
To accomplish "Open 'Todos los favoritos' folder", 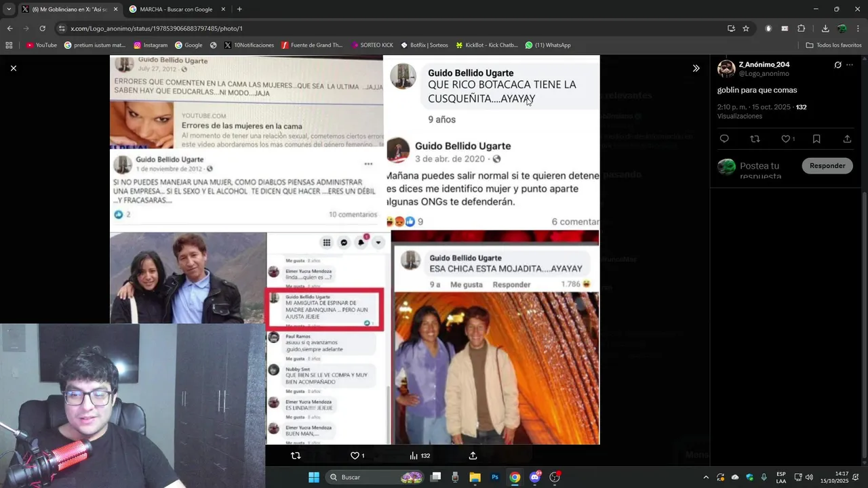I will 833,45.
